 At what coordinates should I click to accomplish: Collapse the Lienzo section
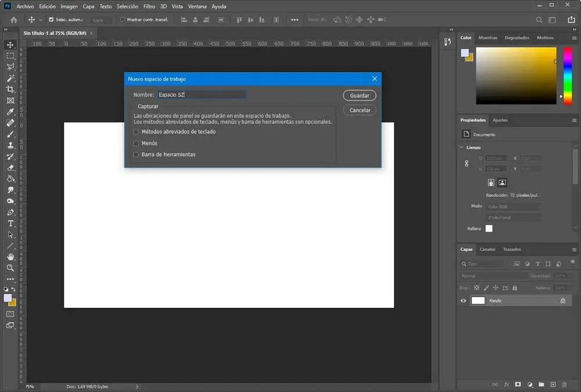click(462, 148)
